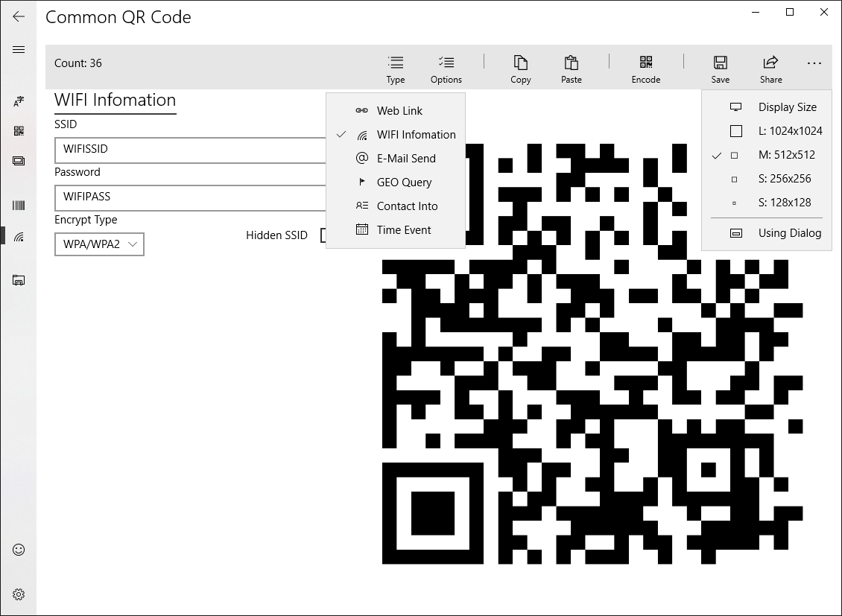
Task: Expand the WPA/WPA2 encrypt type dropdown
Action: (x=99, y=244)
